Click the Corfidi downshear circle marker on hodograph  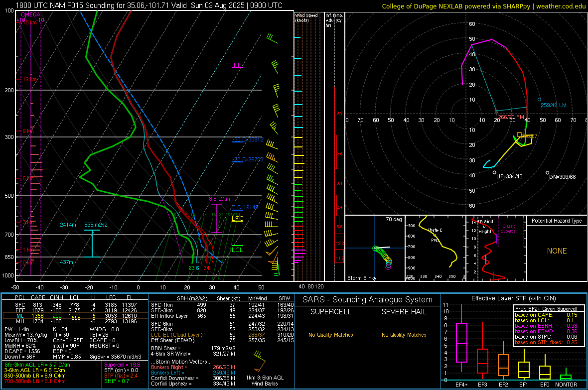(x=548, y=173)
